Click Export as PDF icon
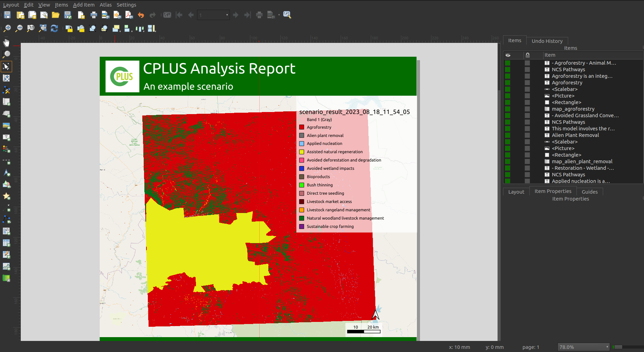644x352 pixels. click(129, 15)
